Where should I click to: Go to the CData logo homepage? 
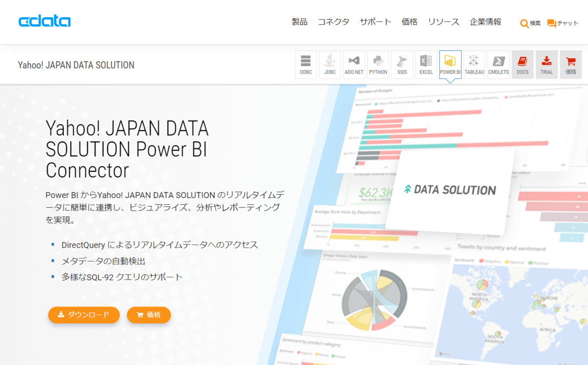tap(45, 22)
